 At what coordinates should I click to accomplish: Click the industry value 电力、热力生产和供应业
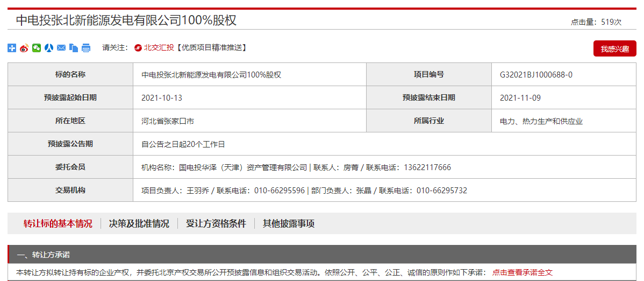541,121
